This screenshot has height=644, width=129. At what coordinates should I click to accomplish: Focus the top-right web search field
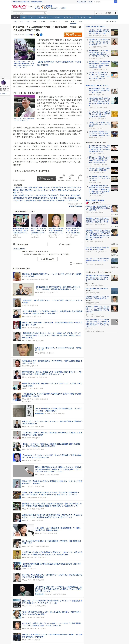(103, 2)
